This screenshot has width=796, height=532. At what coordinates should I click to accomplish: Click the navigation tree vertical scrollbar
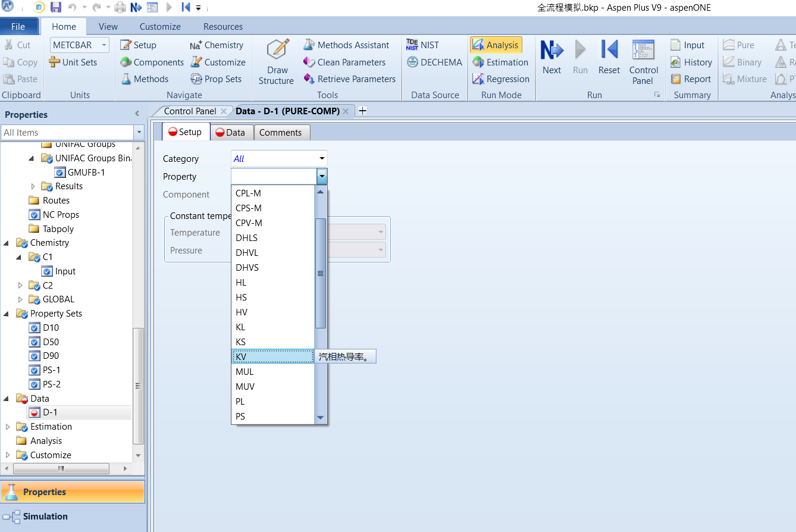[138, 386]
